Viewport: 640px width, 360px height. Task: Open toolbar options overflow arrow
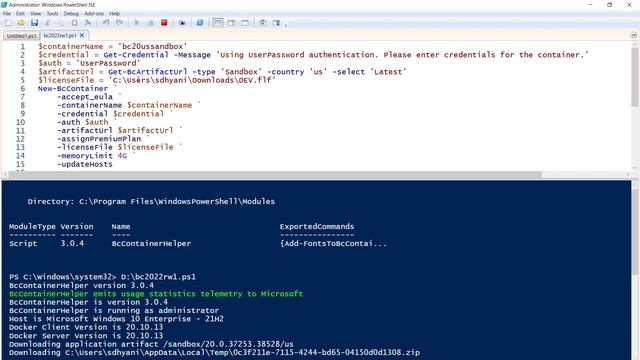pyautogui.click(x=286, y=24)
